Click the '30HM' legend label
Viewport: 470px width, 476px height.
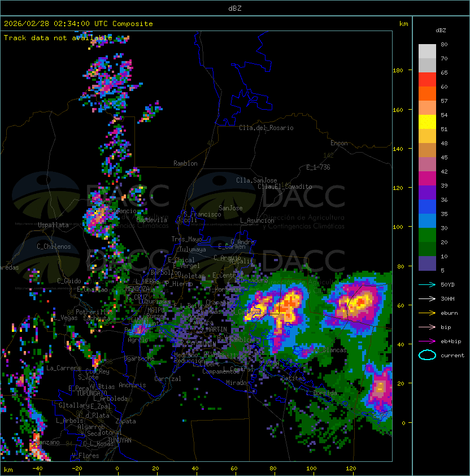point(447,298)
